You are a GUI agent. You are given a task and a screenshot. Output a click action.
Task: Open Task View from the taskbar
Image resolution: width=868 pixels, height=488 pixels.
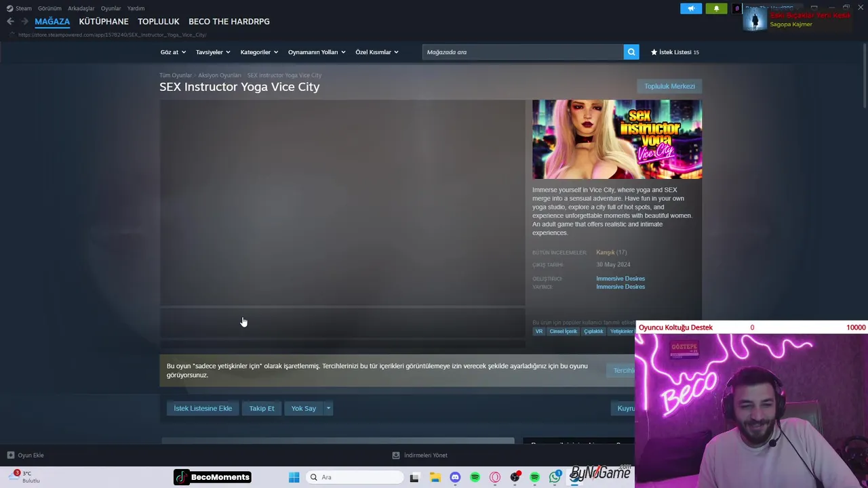414,477
